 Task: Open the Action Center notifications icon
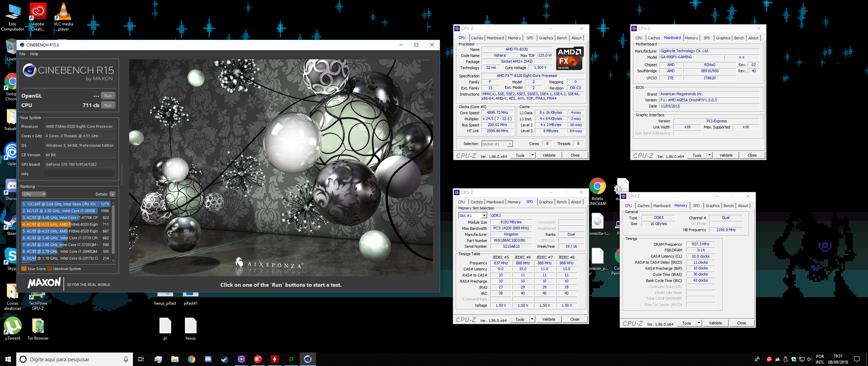click(857, 359)
